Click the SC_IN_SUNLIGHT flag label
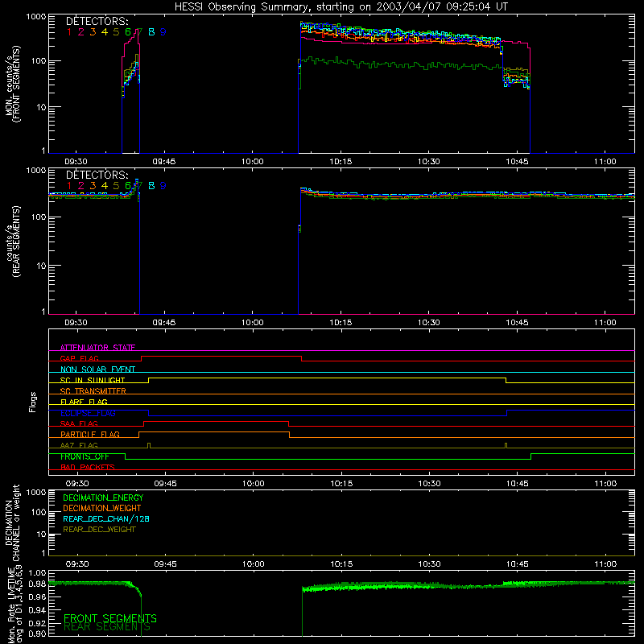Screen dimensions: 644x644 point(93,380)
